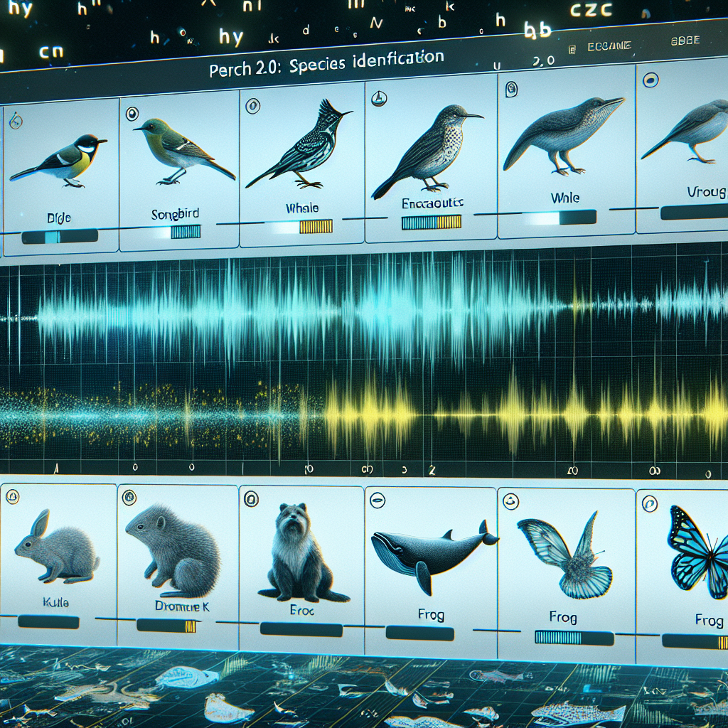Toggle the circle icon on the blue butterfly card
Image resolution: width=728 pixels, height=728 pixels.
(x=649, y=503)
